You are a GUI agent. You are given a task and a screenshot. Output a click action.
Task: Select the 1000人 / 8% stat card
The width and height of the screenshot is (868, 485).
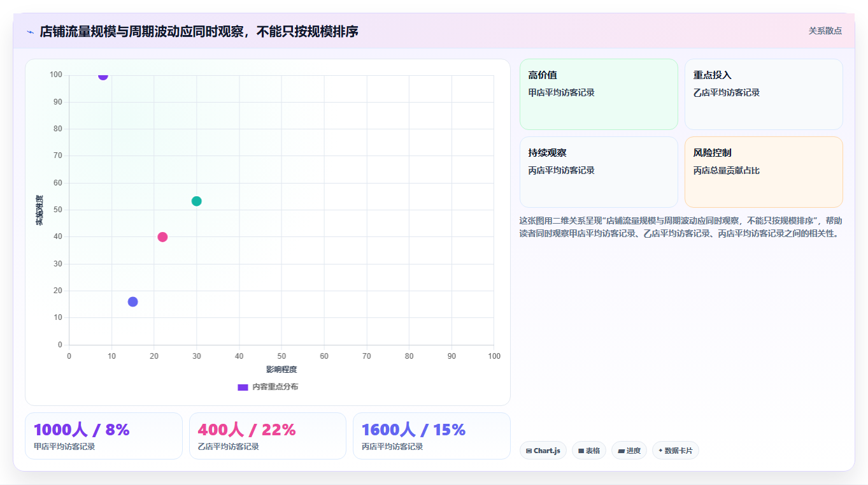(x=104, y=436)
